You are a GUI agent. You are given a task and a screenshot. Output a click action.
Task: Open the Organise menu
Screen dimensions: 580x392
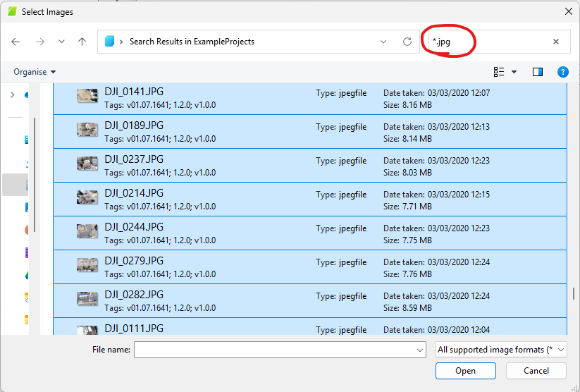[35, 72]
